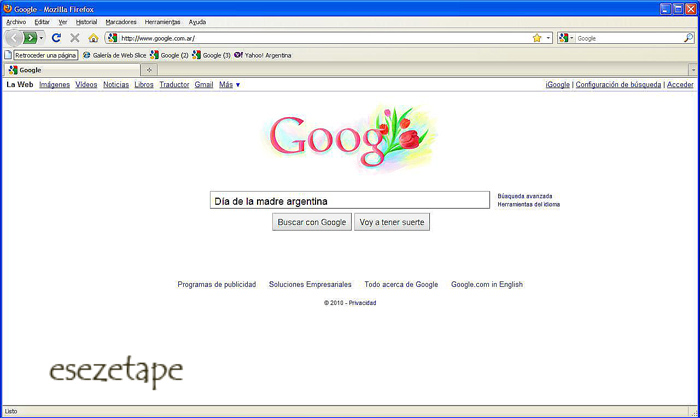Open the list all tabs dropdown
Image resolution: width=700 pixels, height=418 pixels.
pos(693,70)
